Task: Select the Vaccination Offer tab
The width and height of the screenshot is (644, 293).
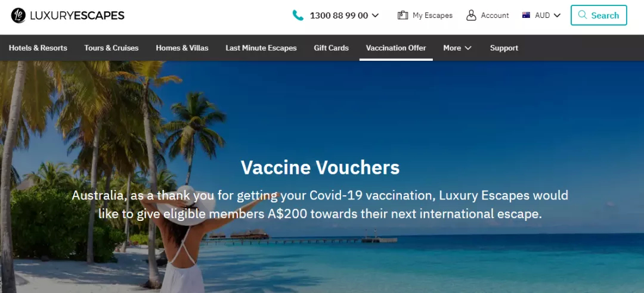Action: coord(396,48)
